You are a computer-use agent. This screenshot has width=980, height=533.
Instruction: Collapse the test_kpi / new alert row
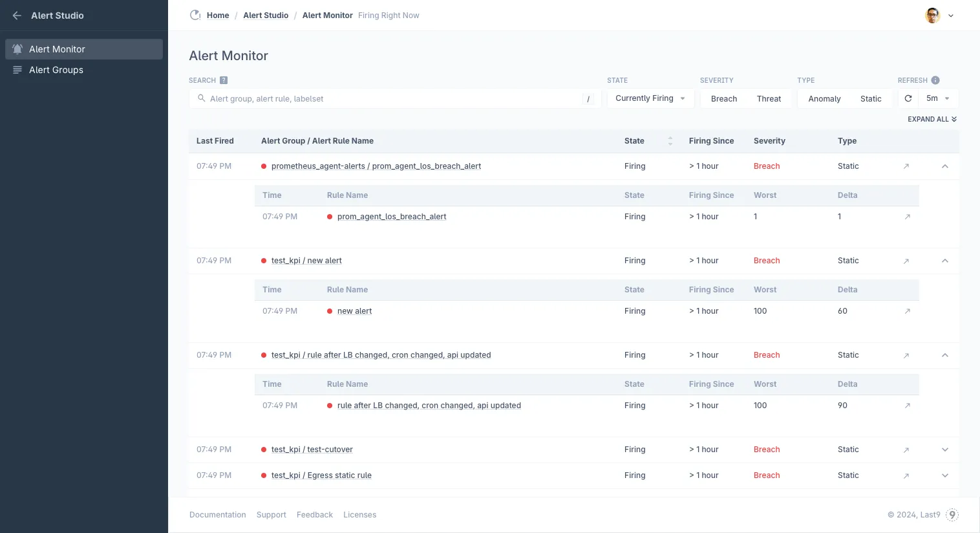tap(945, 261)
